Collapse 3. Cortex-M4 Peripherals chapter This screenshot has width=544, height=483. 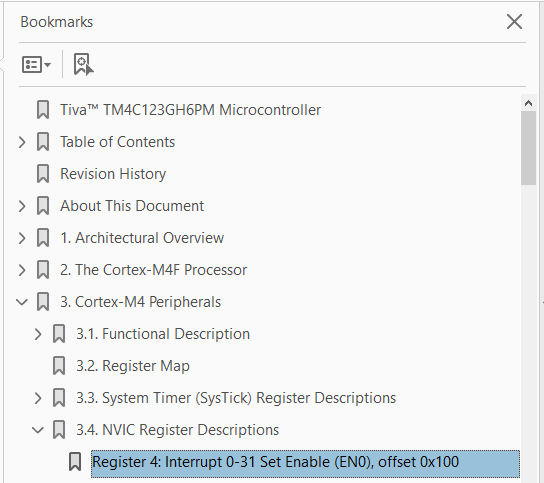[22, 302]
